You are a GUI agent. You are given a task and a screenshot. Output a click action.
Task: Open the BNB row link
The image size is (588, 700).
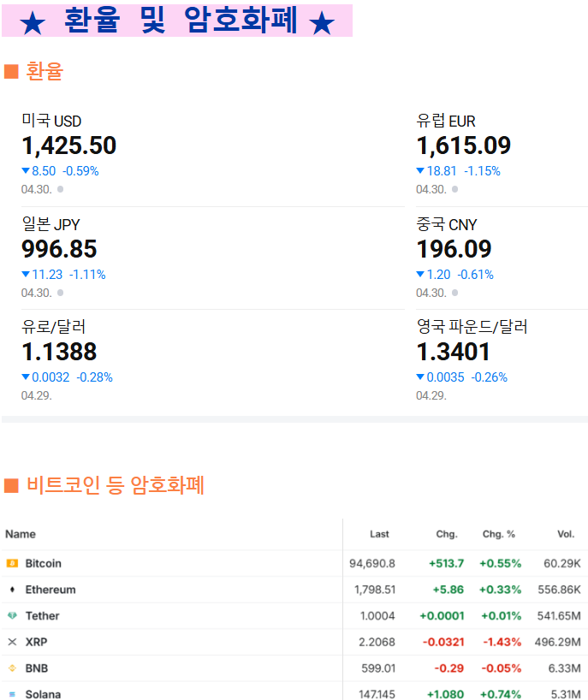click(x=37, y=668)
